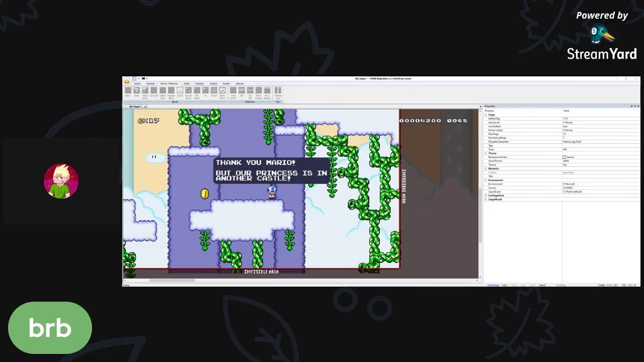The width and height of the screenshot is (644, 362).
Task: Collapse the Theme property group
Action: pos(486,153)
